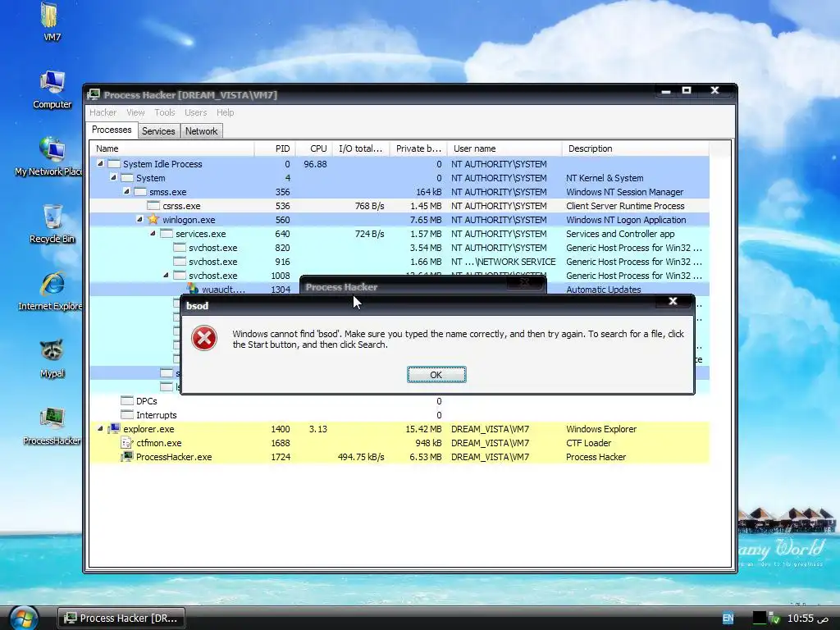Open the Users menu
840x630 pixels.
click(195, 112)
